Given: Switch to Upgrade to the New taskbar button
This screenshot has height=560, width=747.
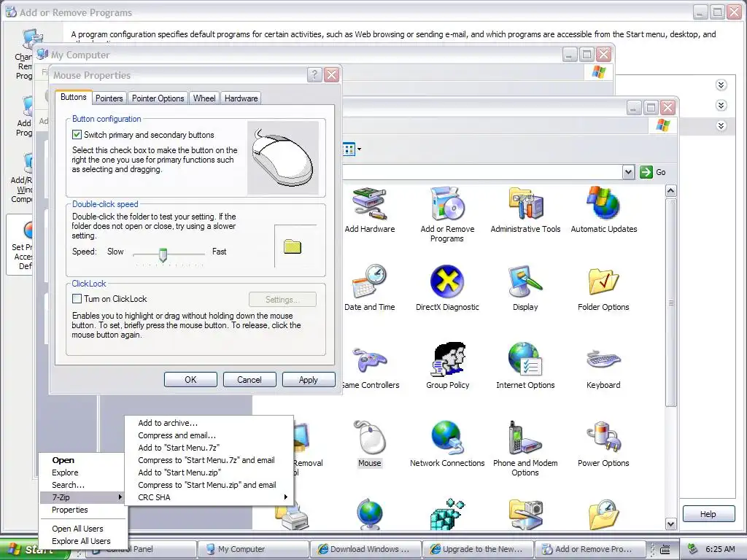Looking at the screenshot, I should pyautogui.click(x=478, y=549).
